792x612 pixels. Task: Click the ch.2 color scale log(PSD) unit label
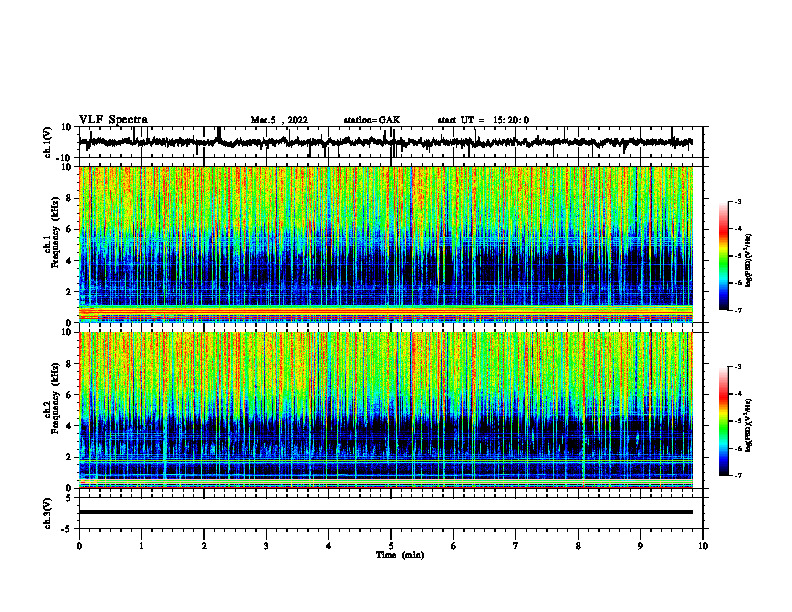(x=749, y=426)
